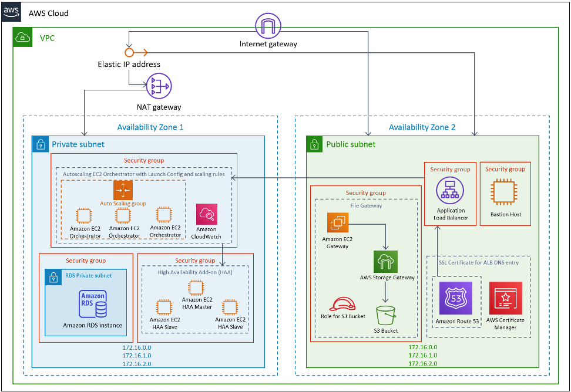Click the "Application Load Balancer" label text
Image resolution: width=571 pixels, height=392 pixels.
tap(451, 214)
